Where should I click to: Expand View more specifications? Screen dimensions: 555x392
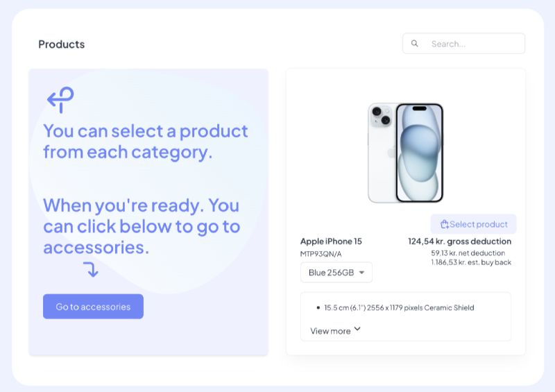click(335, 331)
